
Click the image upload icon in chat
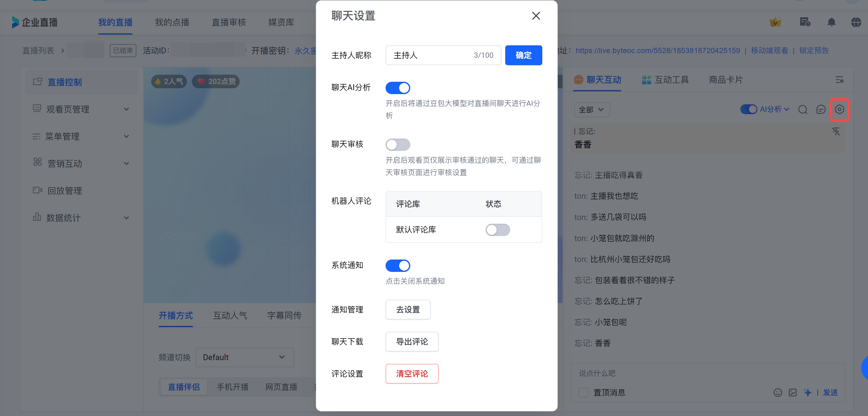tap(792, 393)
